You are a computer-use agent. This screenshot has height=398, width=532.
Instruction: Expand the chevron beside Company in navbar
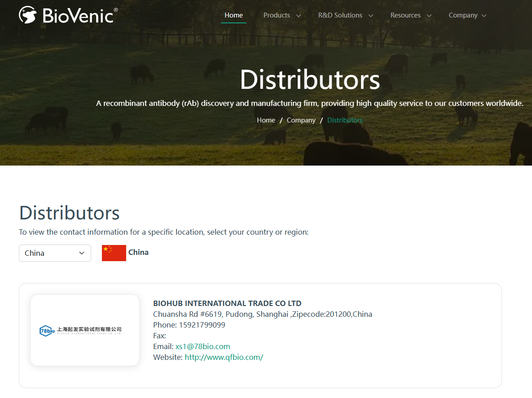(484, 16)
